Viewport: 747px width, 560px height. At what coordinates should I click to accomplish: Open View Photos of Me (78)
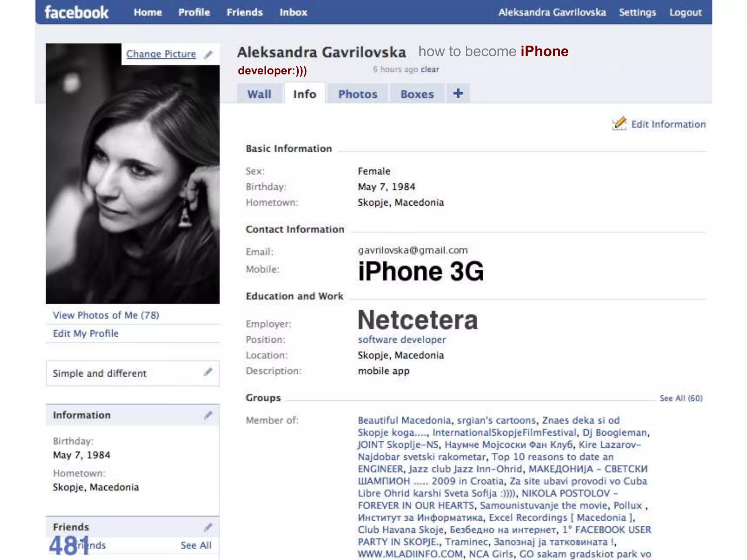[106, 315]
